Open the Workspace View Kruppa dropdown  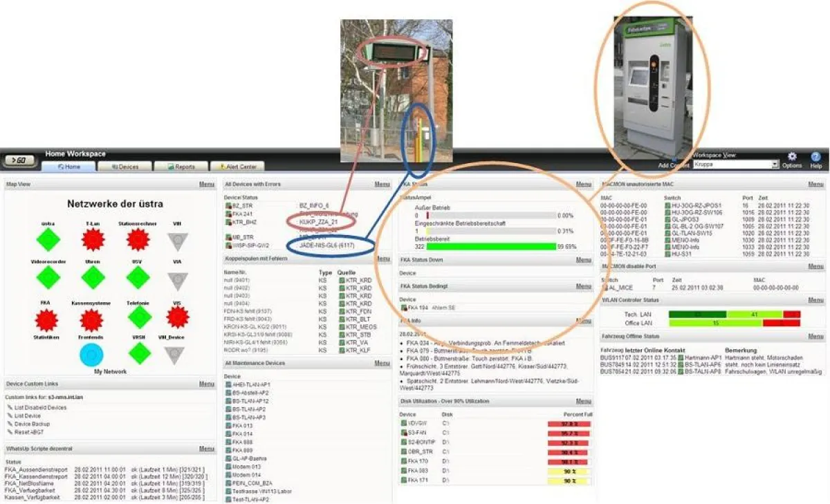coord(735,165)
